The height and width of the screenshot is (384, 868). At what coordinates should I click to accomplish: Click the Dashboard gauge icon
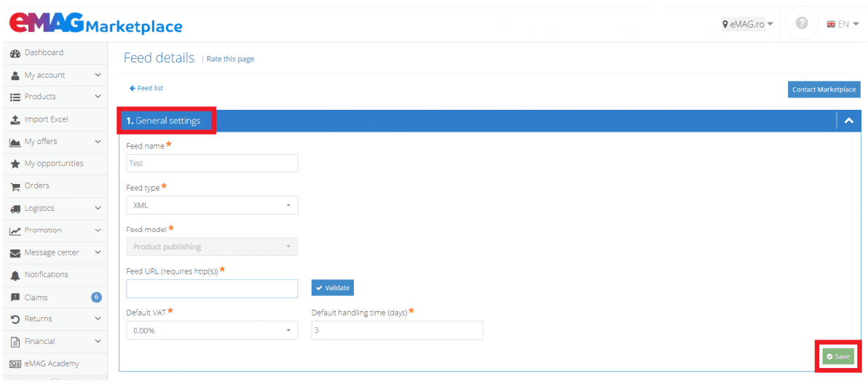[x=15, y=53]
